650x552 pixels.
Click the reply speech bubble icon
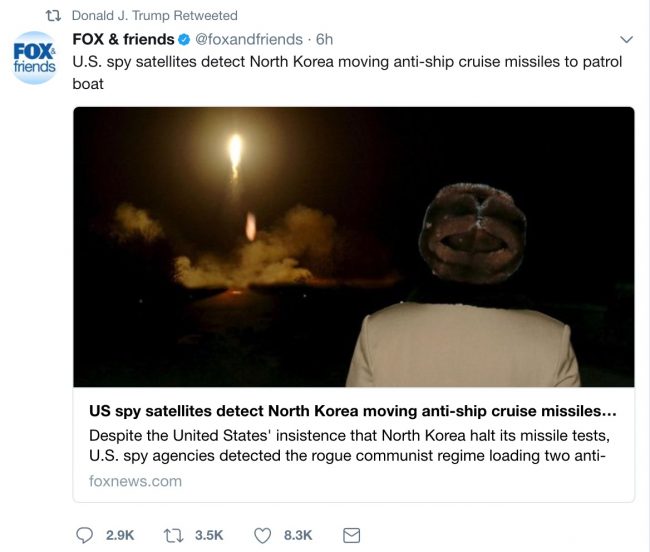[84, 536]
